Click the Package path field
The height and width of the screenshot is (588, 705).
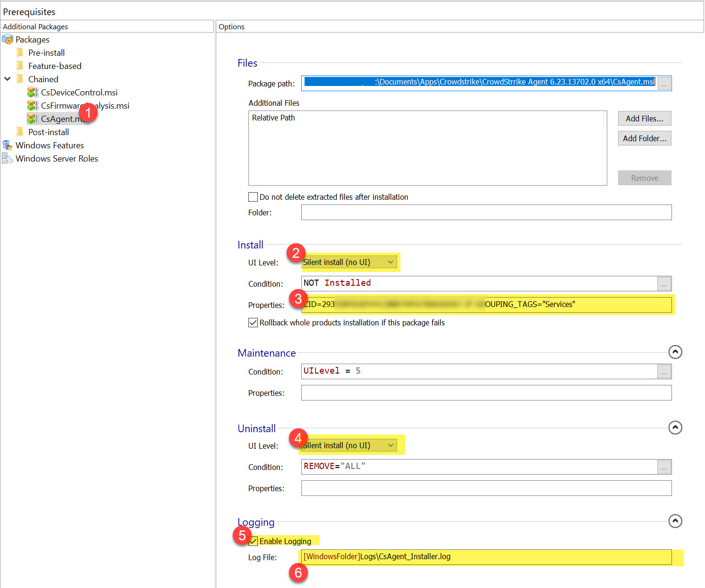[479, 83]
